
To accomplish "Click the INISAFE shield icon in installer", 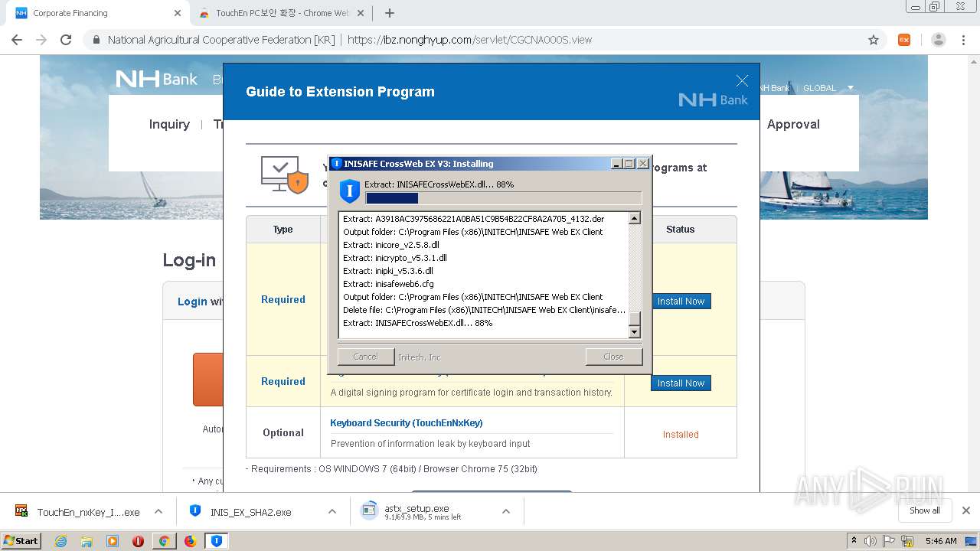I will coord(349,191).
